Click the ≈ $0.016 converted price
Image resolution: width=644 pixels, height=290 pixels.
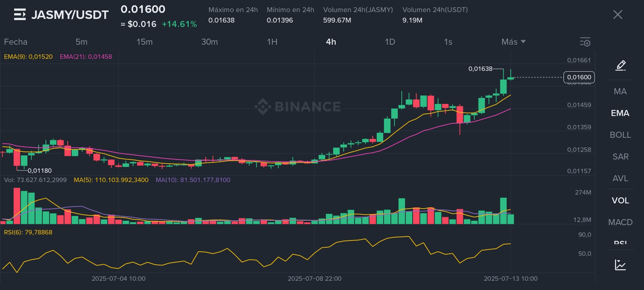(138, 24)
